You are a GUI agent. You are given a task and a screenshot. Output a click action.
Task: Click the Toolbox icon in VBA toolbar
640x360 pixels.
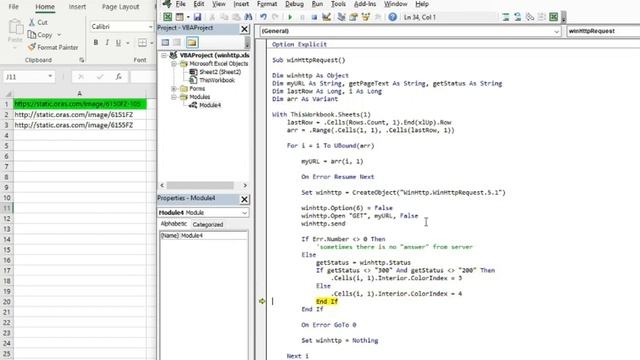(x=378, y=17)
